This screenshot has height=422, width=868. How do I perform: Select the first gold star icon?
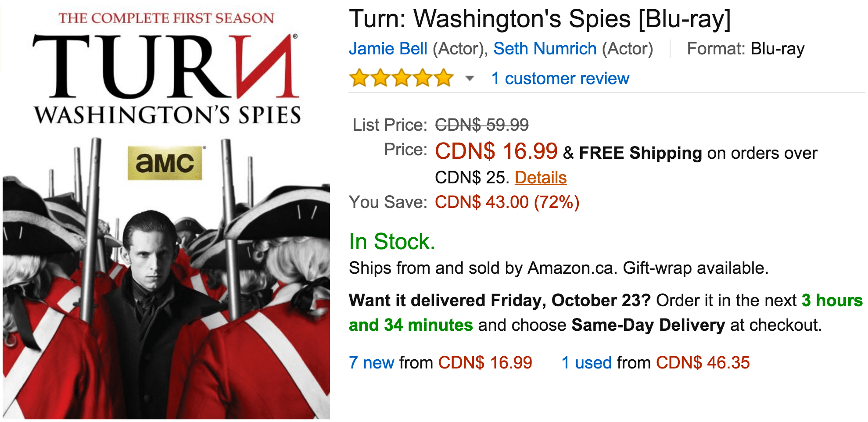point(359,78)
